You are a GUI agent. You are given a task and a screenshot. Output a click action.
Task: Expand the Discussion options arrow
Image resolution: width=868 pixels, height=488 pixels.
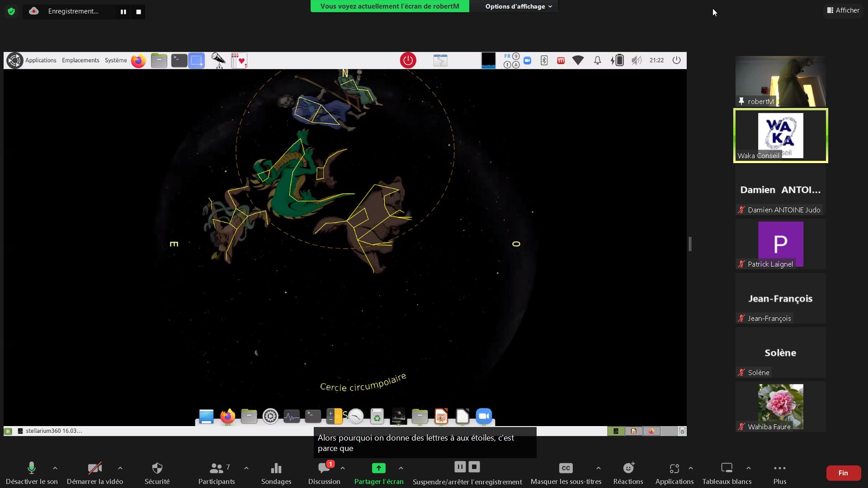click(343, 468)
